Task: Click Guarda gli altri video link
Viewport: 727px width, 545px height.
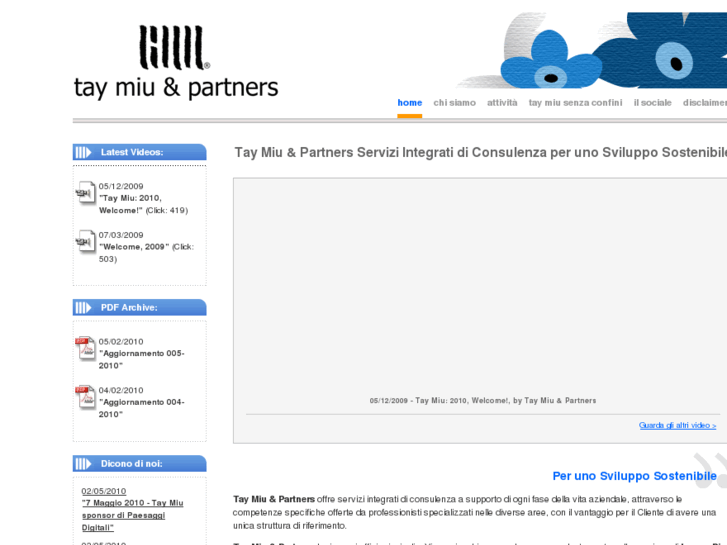Action: click(x=677, y=425)
